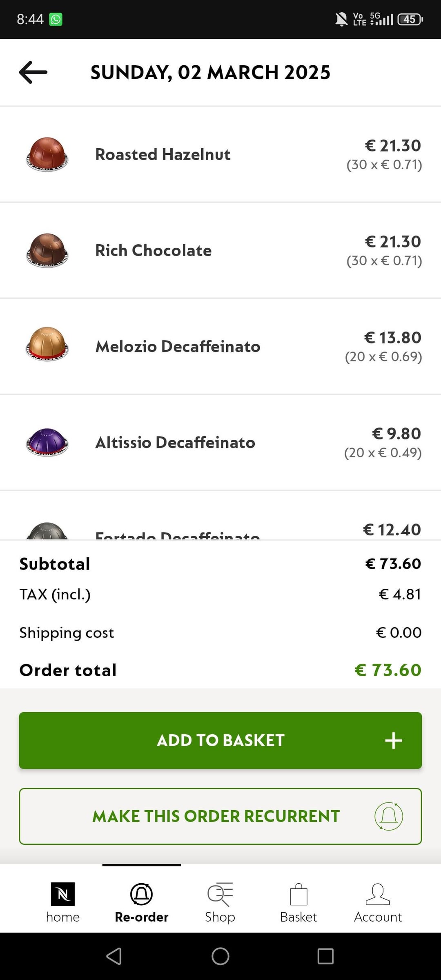Tap the Roasted Hazelnut capsule image
The width and height of the screenshot is (441, 980).
click(x=47, y=154)
